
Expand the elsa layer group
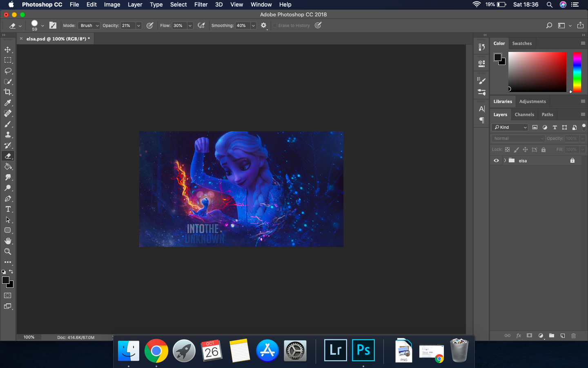pos(505,160)
